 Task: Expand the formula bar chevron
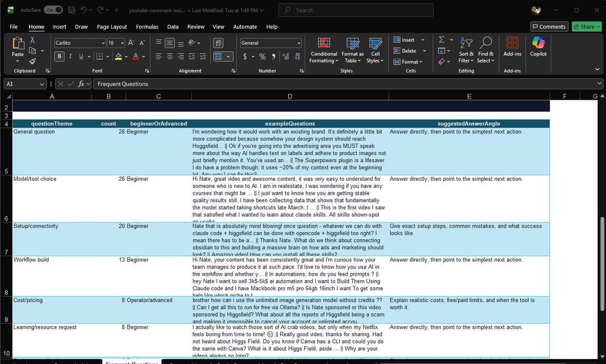click(599, 84)
